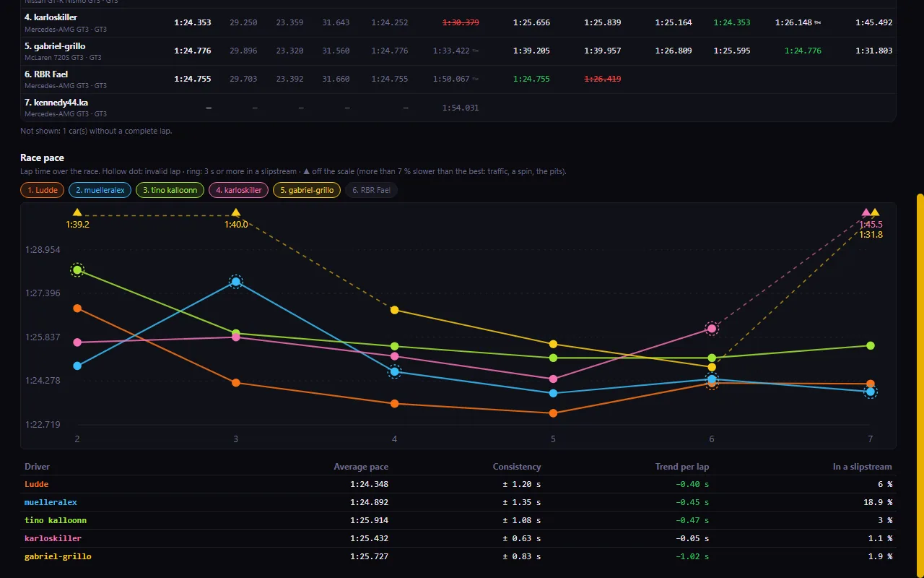Click the 1:54.031 lap time for kennedy44.ka
The image size is (924, 578).
[461, 108]
